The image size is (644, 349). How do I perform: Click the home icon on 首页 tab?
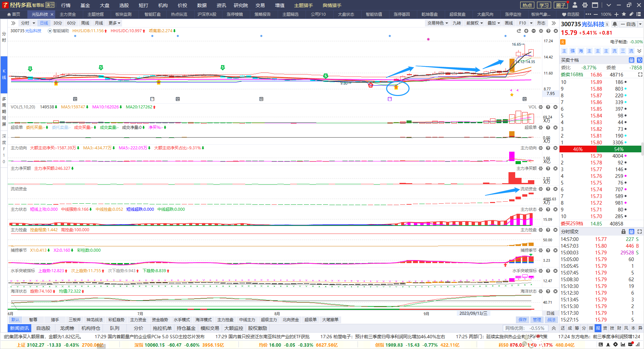[9, 14]
